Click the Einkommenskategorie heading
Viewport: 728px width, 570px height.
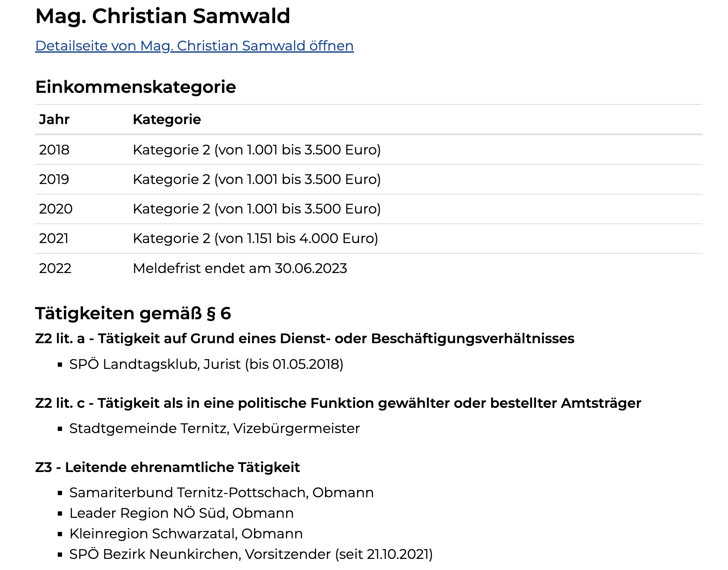coord(136,87)
